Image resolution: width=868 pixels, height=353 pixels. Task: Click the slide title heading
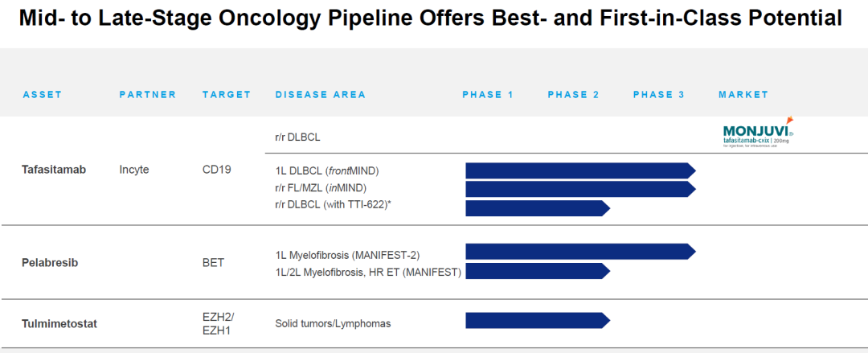tap(431, 19)
